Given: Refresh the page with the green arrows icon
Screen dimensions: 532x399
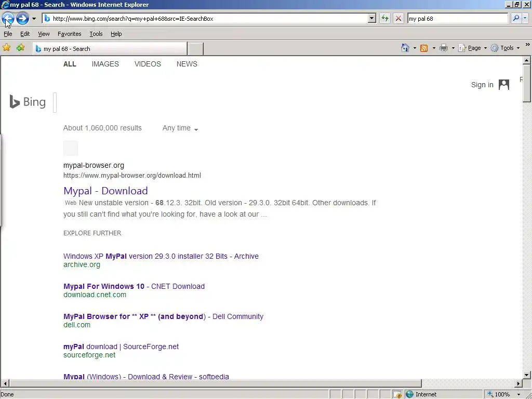Looking at the screenshot, I should tap(385, 18).
